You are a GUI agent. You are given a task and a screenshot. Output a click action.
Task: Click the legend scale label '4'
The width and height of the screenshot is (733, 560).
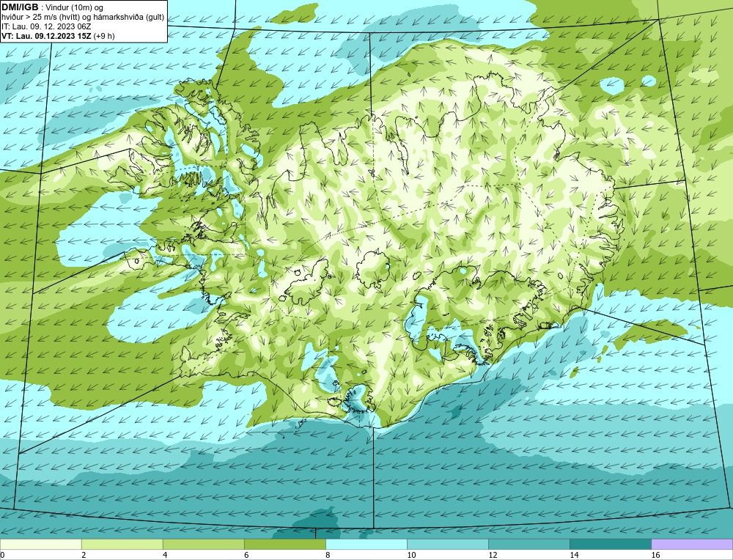(165, 555)
